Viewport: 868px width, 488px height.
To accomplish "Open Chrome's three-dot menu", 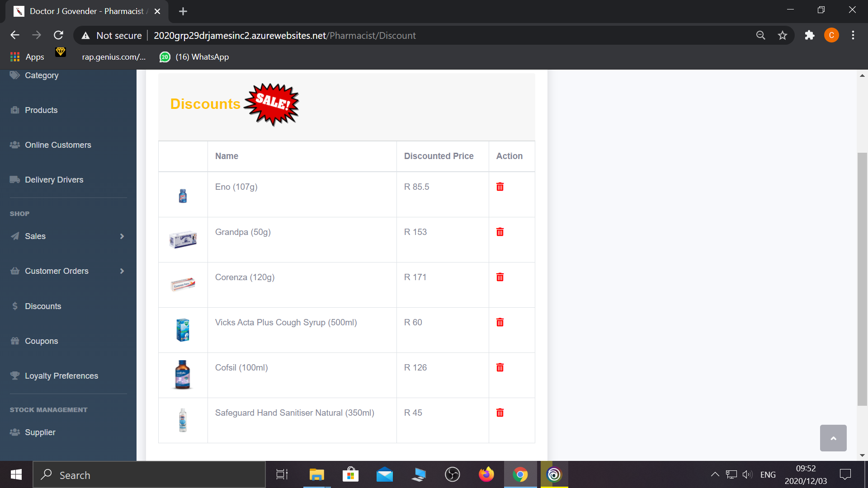I will click(x=853, y=35).
